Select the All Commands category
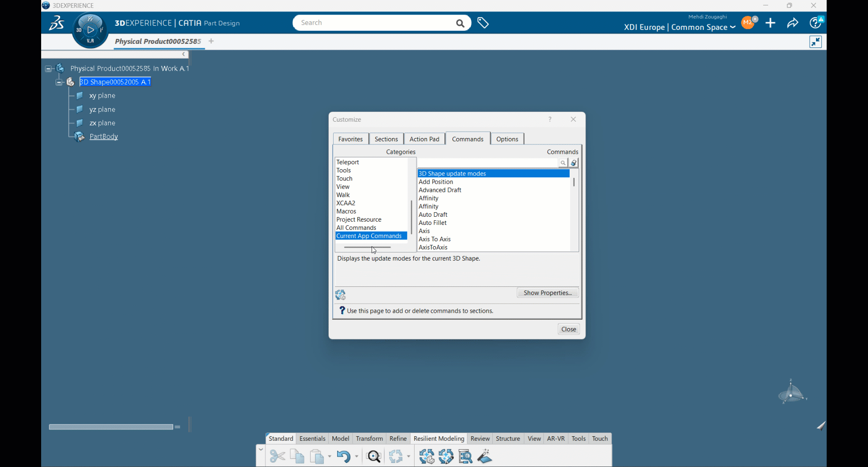The height and width of the screenshot is (467, 868). (356, 228)
